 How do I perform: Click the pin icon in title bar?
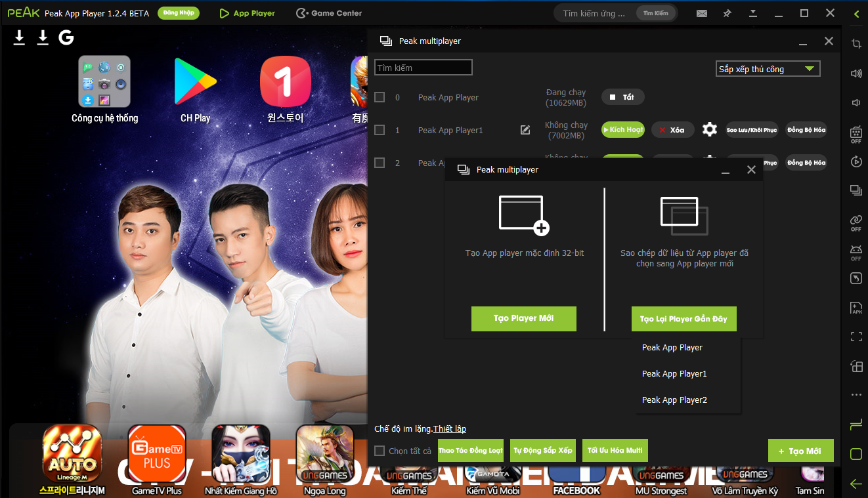pyautogui.click(x=727, y=13)
